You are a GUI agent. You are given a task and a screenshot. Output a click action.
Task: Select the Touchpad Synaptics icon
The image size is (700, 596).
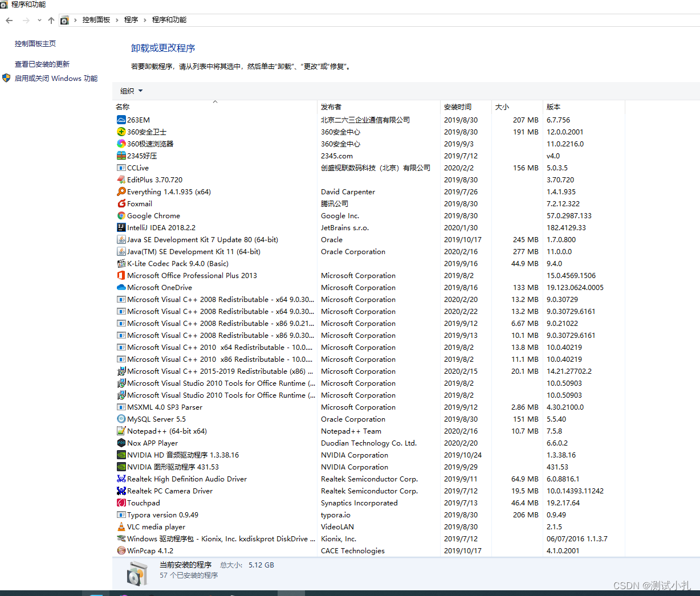[121, 503]
